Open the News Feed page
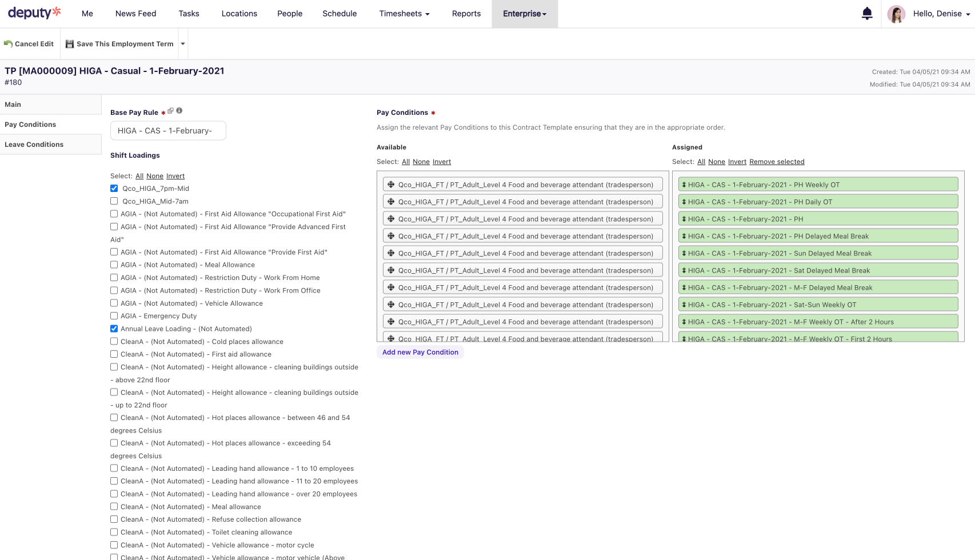The height and width of the screenshot is (560, 975). (x=135, y=14)
